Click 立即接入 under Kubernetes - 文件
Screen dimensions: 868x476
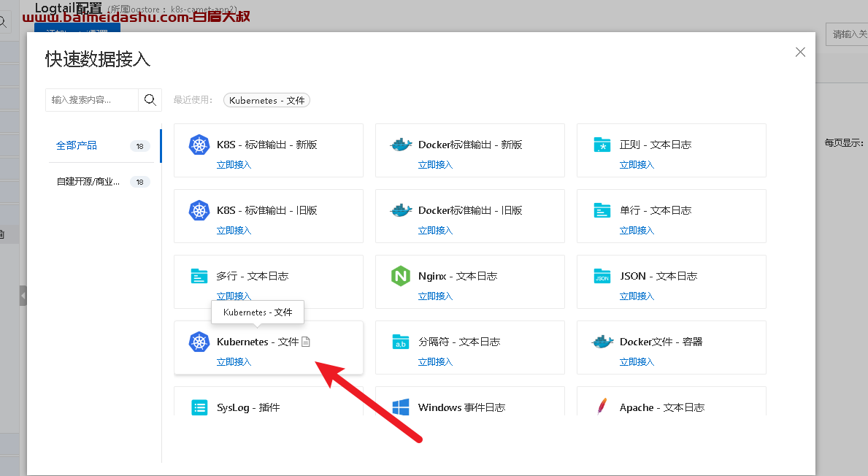click(x=234, y=362)
